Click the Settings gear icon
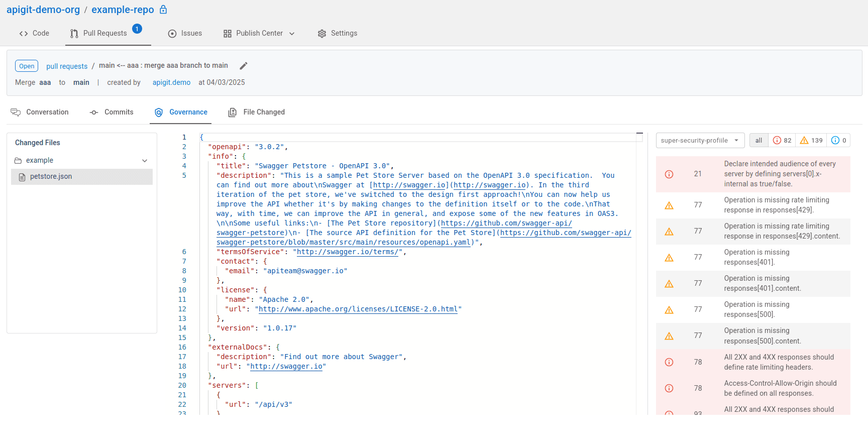The width and height of the screenshot is (868, 448). click(322, 34)
